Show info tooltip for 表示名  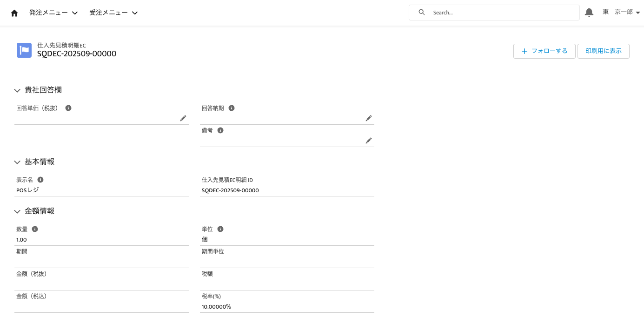pyautogui.click(x=40, y=180)
